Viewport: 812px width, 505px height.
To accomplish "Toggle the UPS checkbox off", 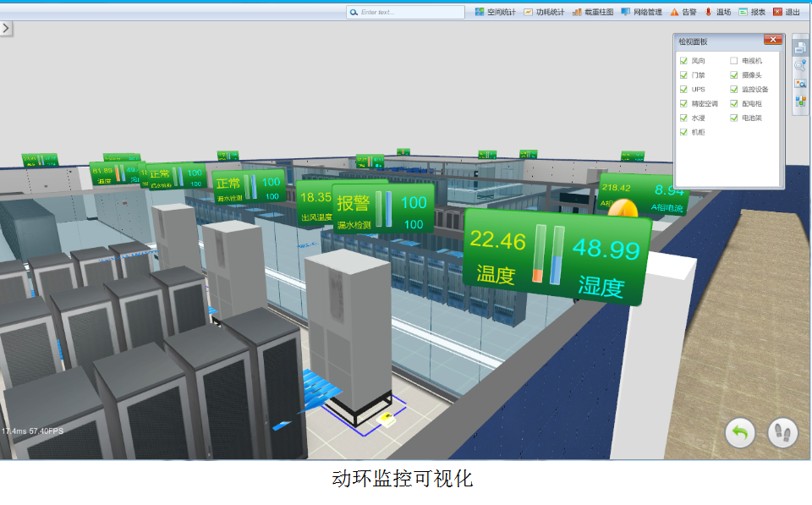I will [684, 89].
